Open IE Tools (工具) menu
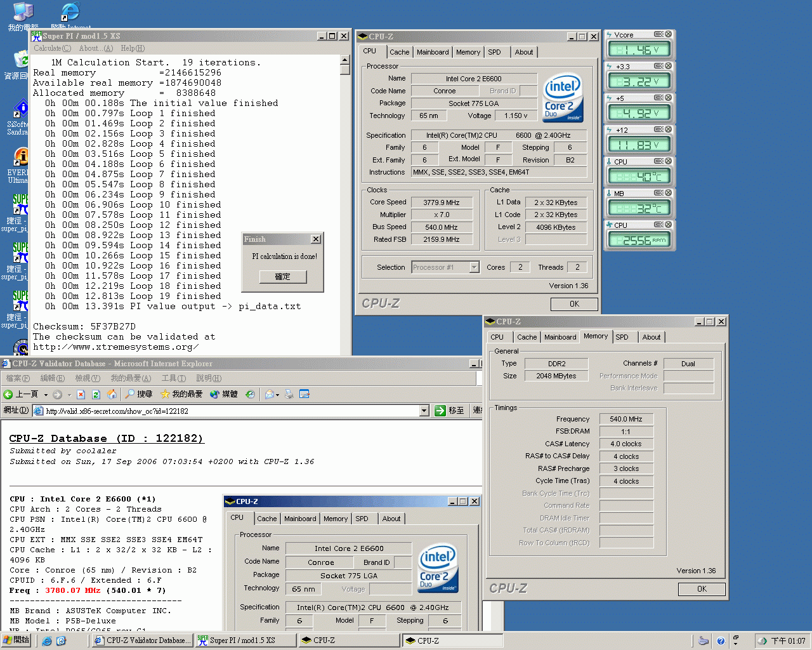This screenshot has width=812, height=650. click(x=173, y=378)
